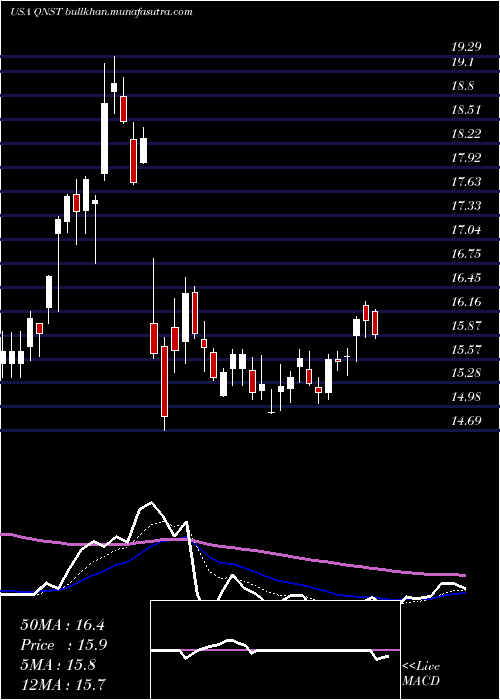
Task: Click the 17.33 price label
Action: pos(467,206)
